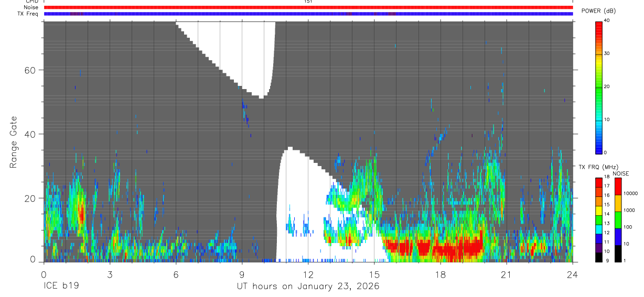This screenshot has width=644, height=297.
Task: Click the 151 CPID value at the top
Action: [x=308, y=2]
